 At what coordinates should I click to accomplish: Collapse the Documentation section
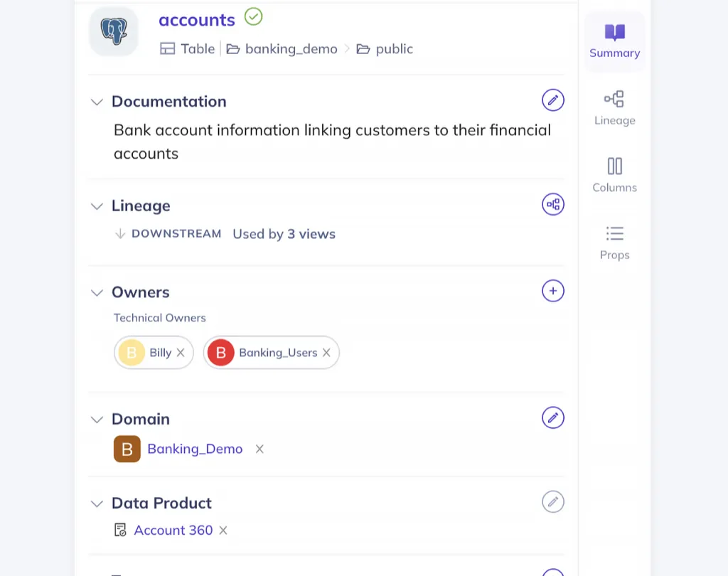coord(97,102)
